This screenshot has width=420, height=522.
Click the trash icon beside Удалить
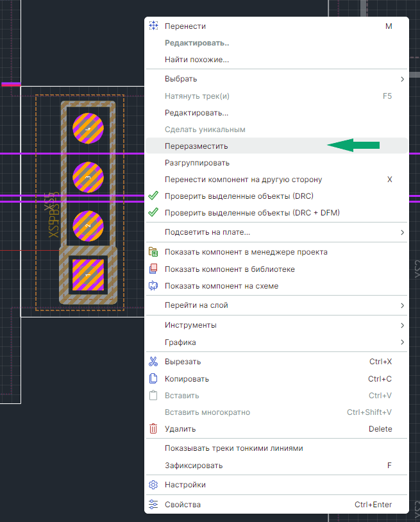153,429
